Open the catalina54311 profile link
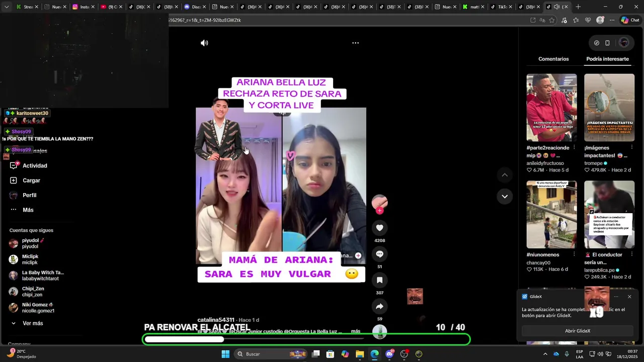Image resolution: width=644 pixels, height=362 pixels. (216, 320)
